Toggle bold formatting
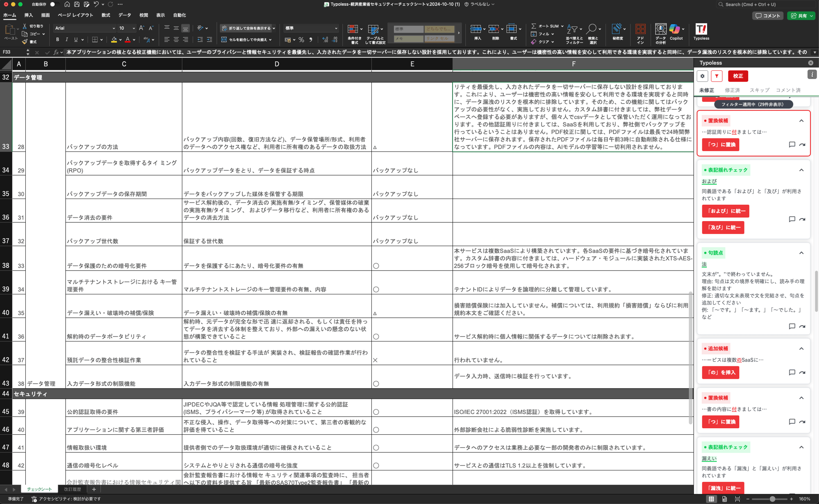Image resolution: width=819 pixels, height=504 pixels. pos(57,40)
